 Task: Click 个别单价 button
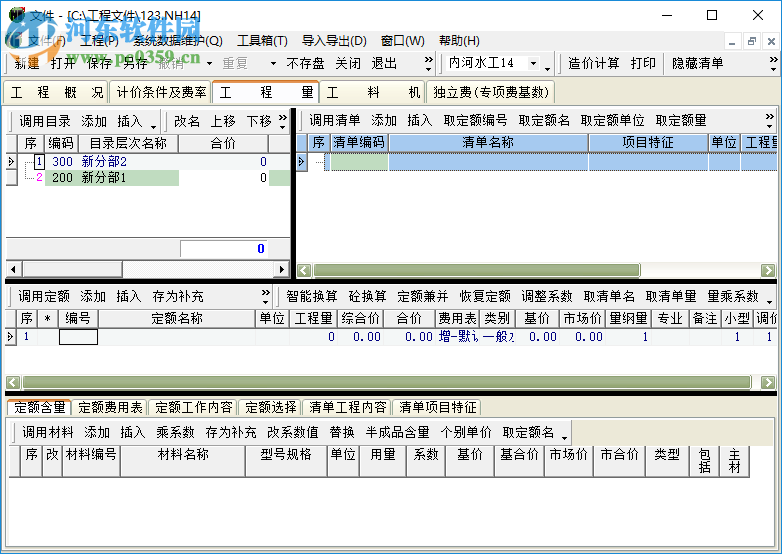[x=466, y=432]
